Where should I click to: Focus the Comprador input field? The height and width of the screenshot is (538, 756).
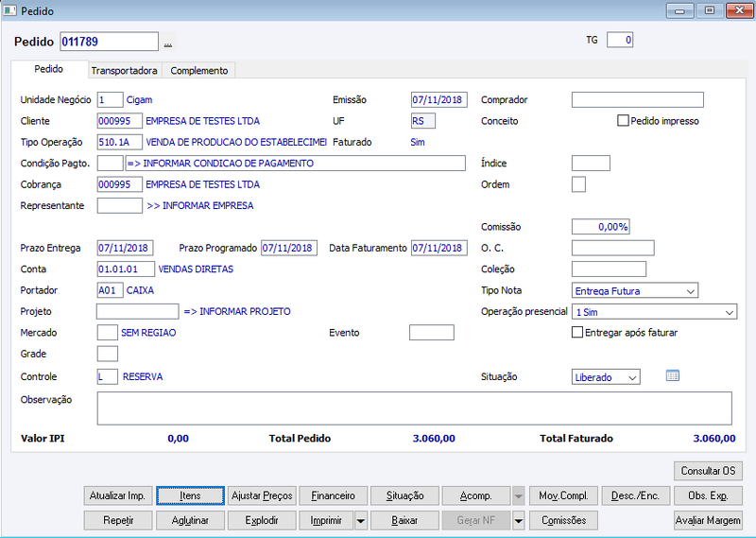(x=637, y=100)
